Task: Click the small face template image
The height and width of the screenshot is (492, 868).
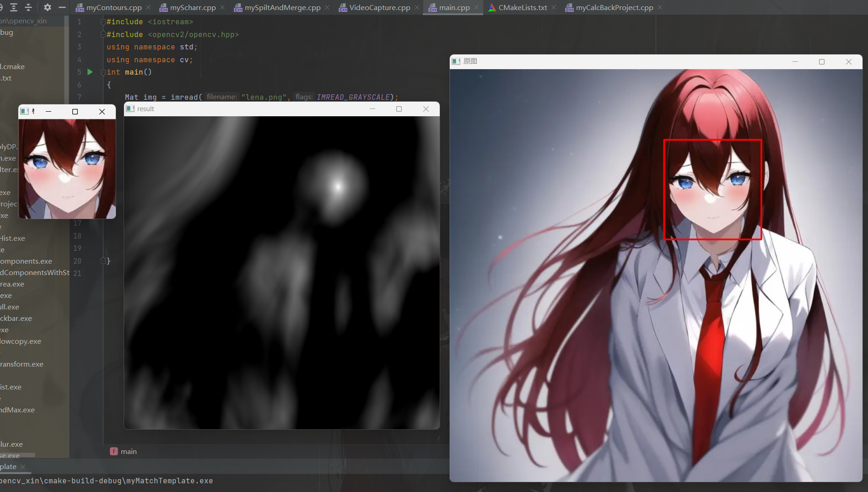Action: [67, 169]
